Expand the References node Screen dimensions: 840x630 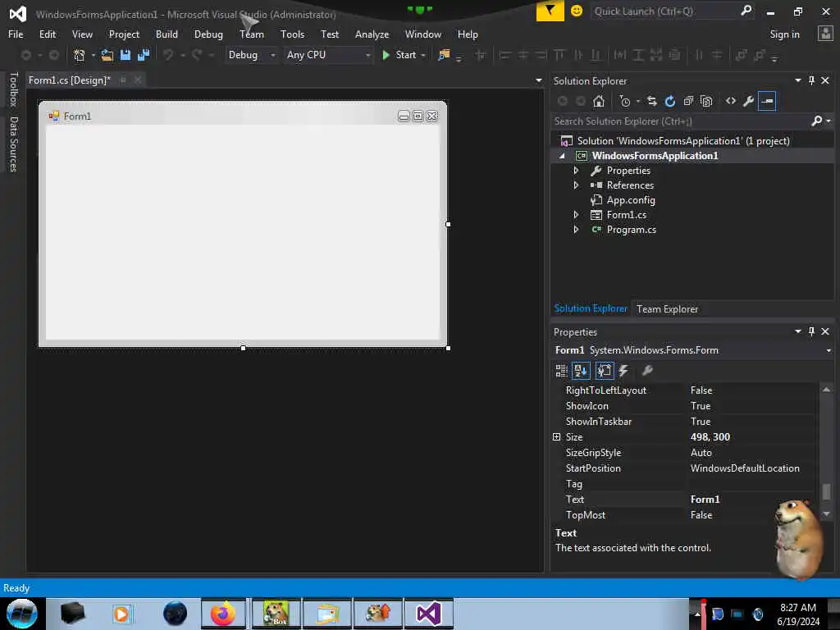(x=576, y=185)
